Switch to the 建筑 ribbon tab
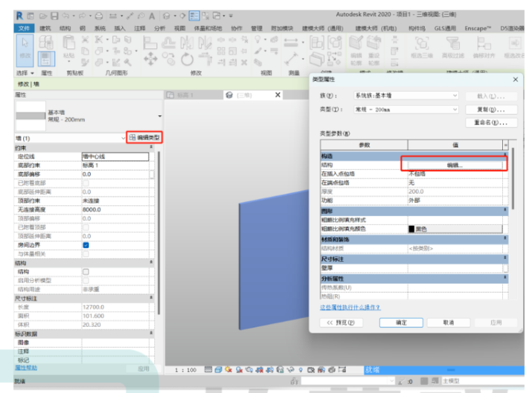Screen dimensions: 532x393 pos(45,28)
